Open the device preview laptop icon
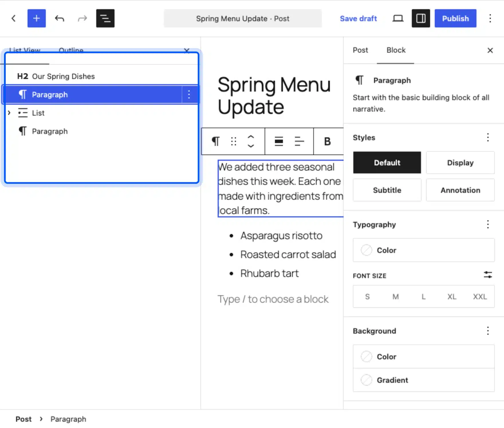The image size is (504, 428). [x=398, y=18]
